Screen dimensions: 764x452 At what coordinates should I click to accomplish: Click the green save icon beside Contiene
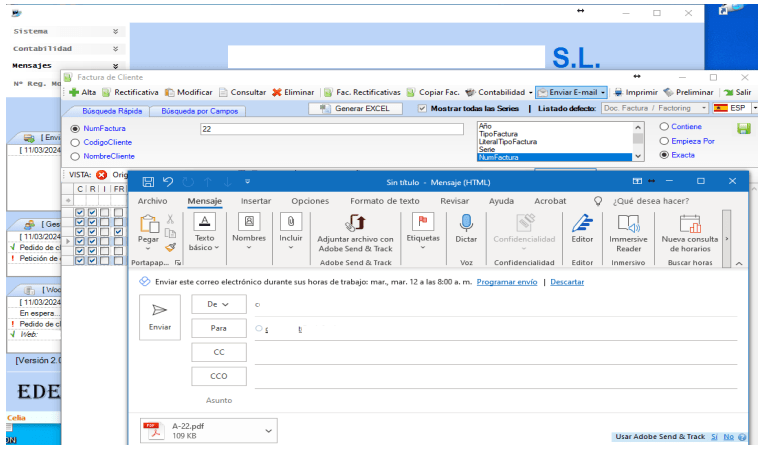click(744, 129)
